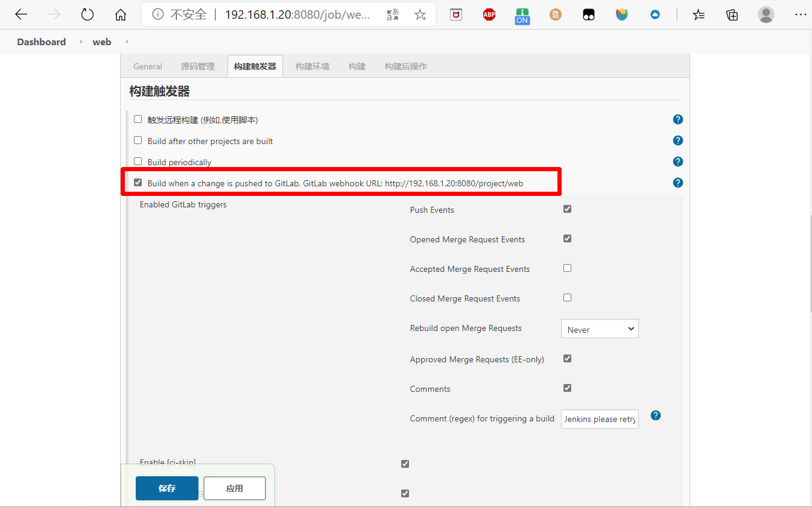Toggle Push Events checkbox
Image resolution: width=812 pixels, height=507 pixels.
pyautogui.click(x=567, y=209)
